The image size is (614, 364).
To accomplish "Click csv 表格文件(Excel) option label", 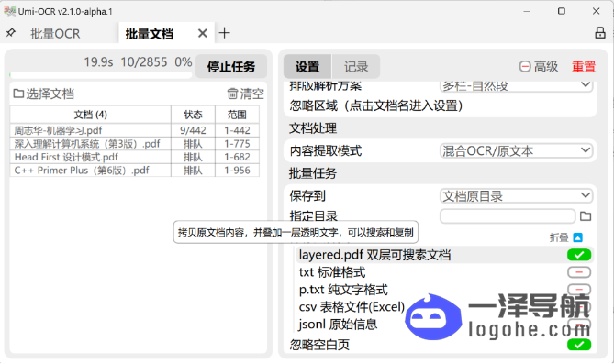I will coord(352,307).
